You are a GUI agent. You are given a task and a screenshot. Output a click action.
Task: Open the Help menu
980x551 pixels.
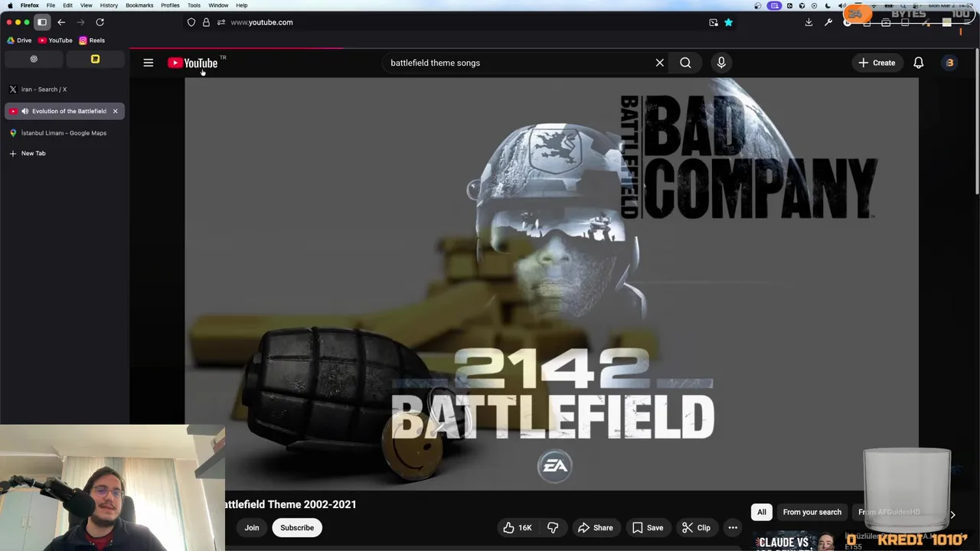tap(241, 5)
